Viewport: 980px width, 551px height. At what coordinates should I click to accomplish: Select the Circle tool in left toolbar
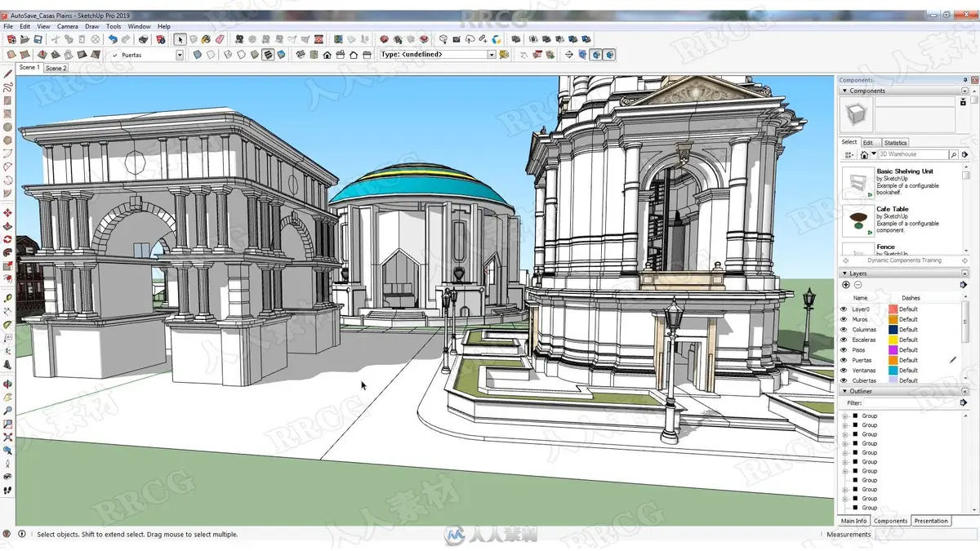tap(8, 127)
